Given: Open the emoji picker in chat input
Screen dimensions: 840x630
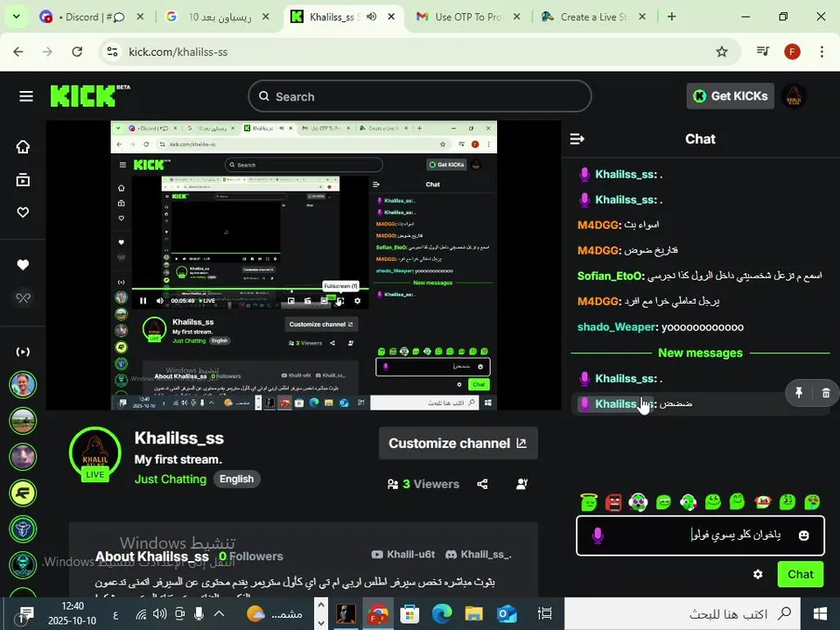Looking at the screenshot, I should tap(803, 535).
